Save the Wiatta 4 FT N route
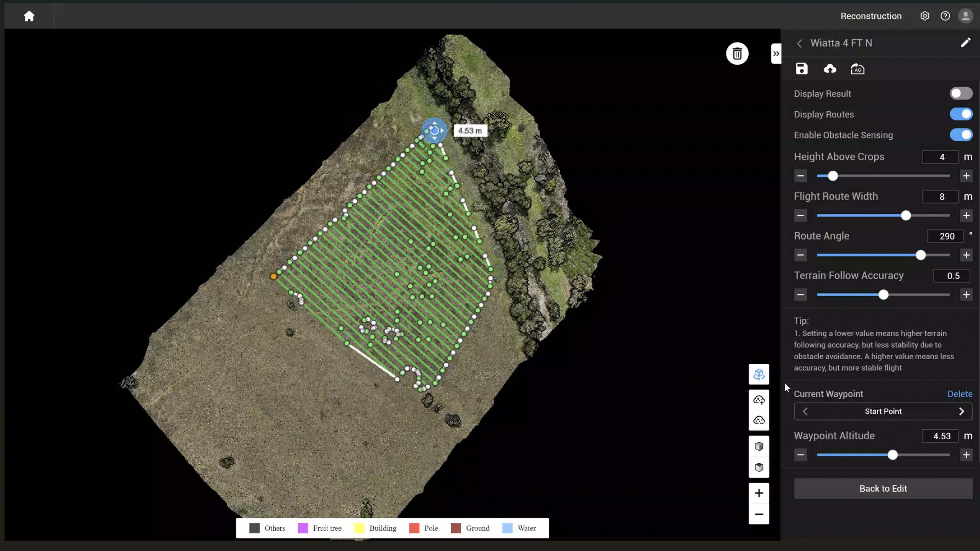 pyautogui.click(x=802, y=69)
